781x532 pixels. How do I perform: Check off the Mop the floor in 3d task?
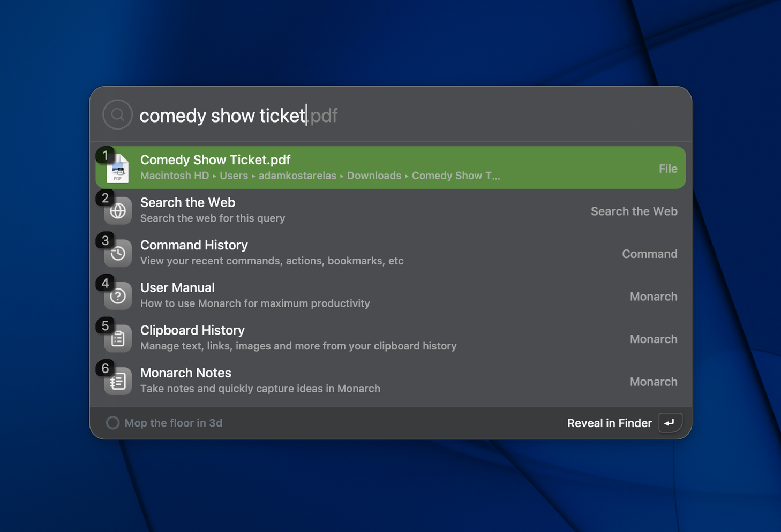pos(112,423)
